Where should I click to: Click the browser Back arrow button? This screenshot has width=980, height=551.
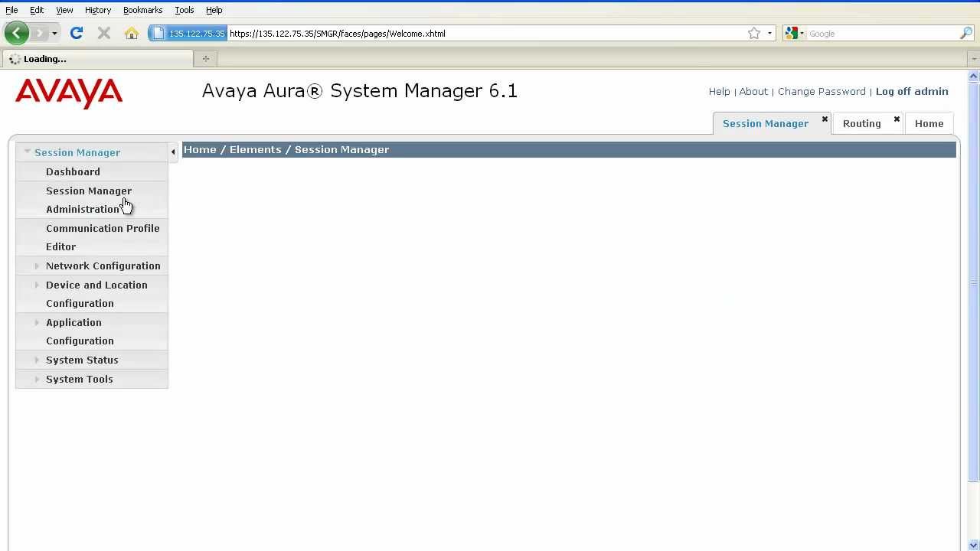16,33
